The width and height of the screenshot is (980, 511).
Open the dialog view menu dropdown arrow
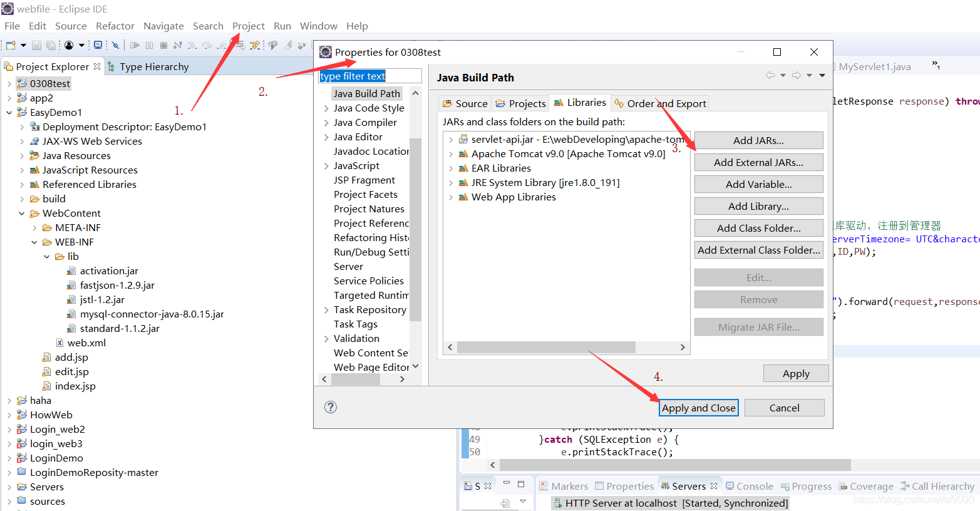(x=822, y=75)
